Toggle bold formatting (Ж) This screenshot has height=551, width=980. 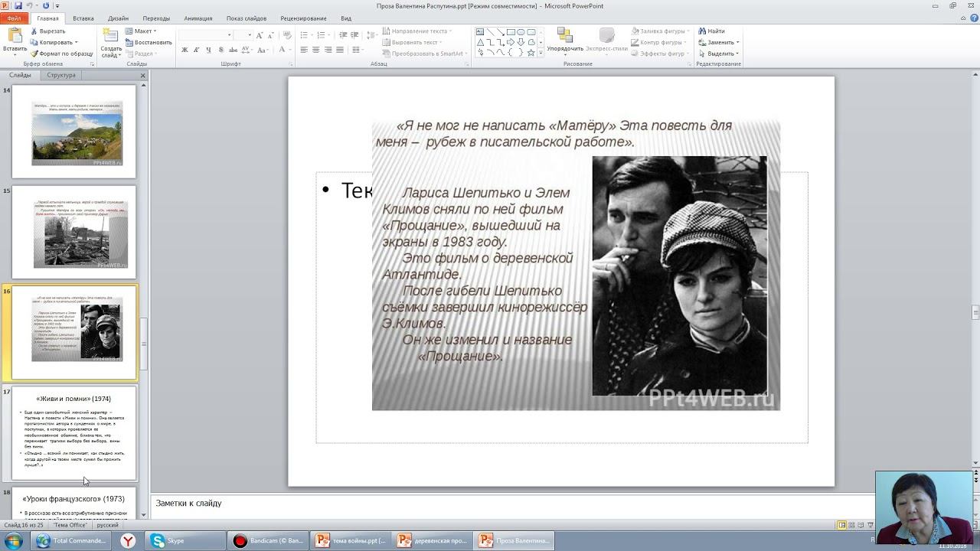coord(185,50)
